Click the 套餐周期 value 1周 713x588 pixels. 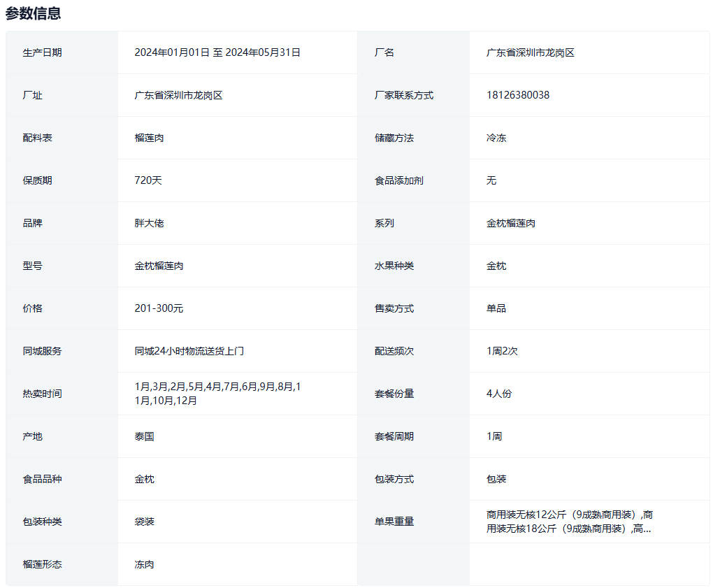click(x=494, y=436)
